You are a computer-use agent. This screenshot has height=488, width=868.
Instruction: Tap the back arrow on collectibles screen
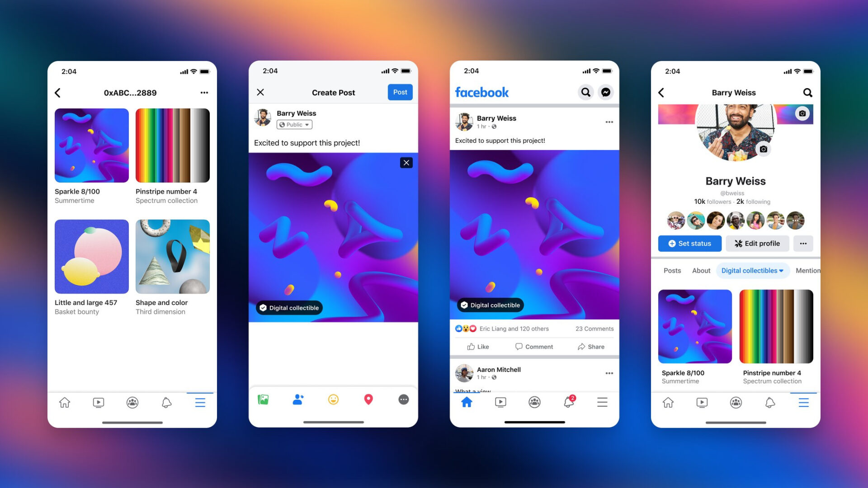[58, 91]
